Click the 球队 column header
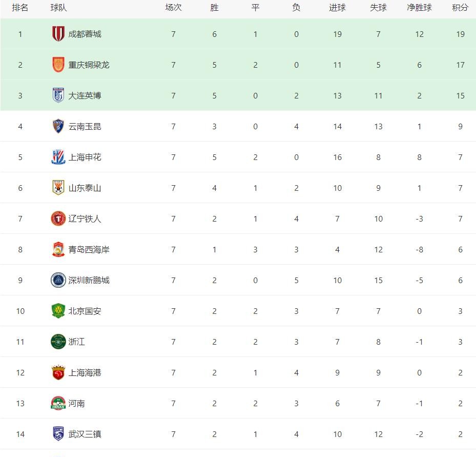The height and width of the screenshot is (457, 476). 58,8
